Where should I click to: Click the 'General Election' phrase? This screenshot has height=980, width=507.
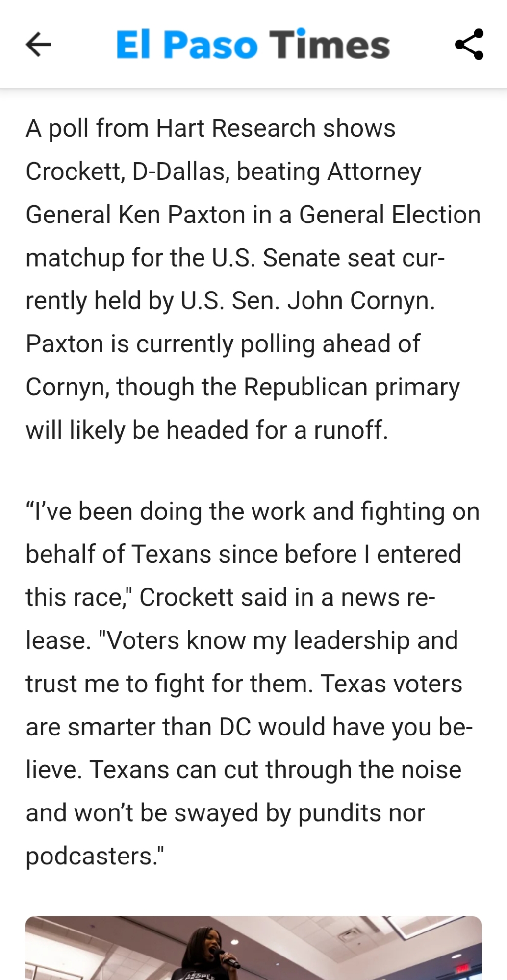coord(390,215)
